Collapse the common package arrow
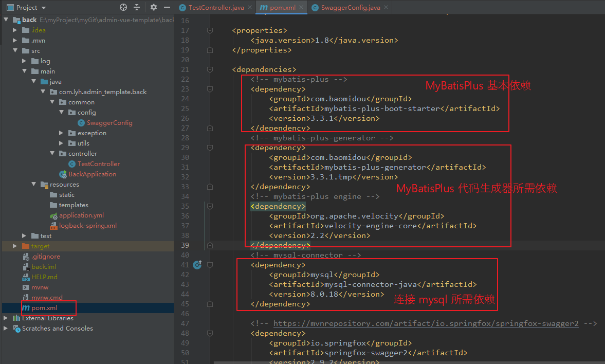 pos(52,102)
